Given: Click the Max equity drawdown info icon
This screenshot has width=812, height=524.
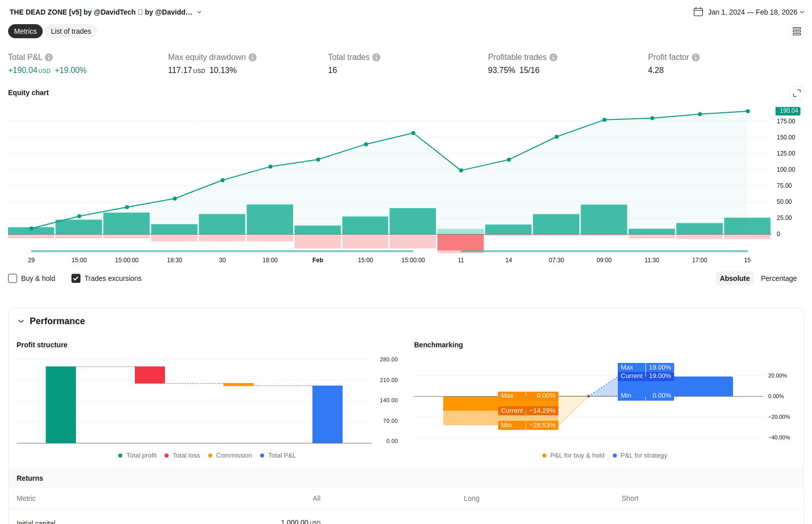Looking at the screenshot, I should [x=253, y=57].
